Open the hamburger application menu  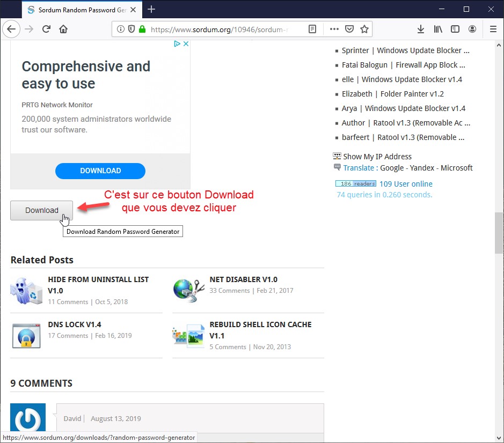pos(493,29)
